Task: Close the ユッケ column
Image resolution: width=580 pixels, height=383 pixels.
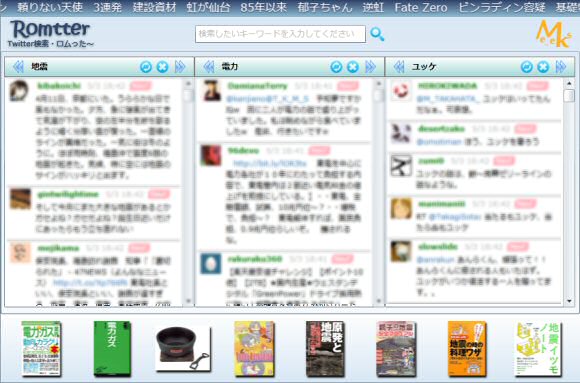Action: 543,67
